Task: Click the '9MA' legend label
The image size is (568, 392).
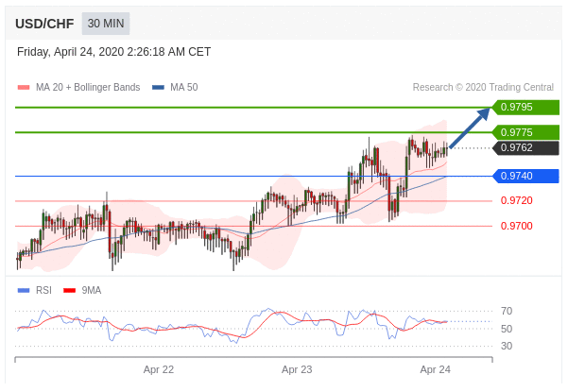Action: 92,290
